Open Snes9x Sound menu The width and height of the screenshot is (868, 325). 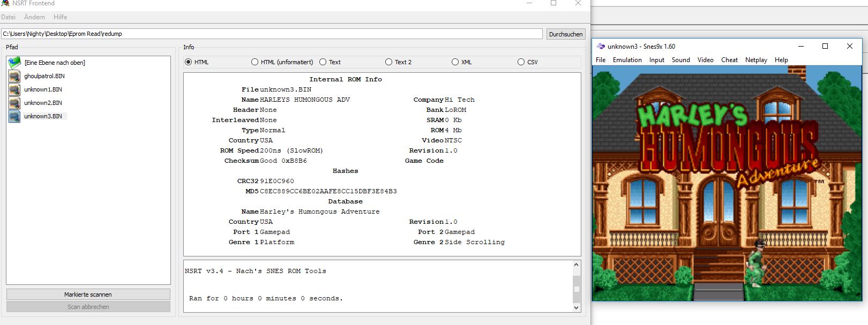click(x=681, y=60)
